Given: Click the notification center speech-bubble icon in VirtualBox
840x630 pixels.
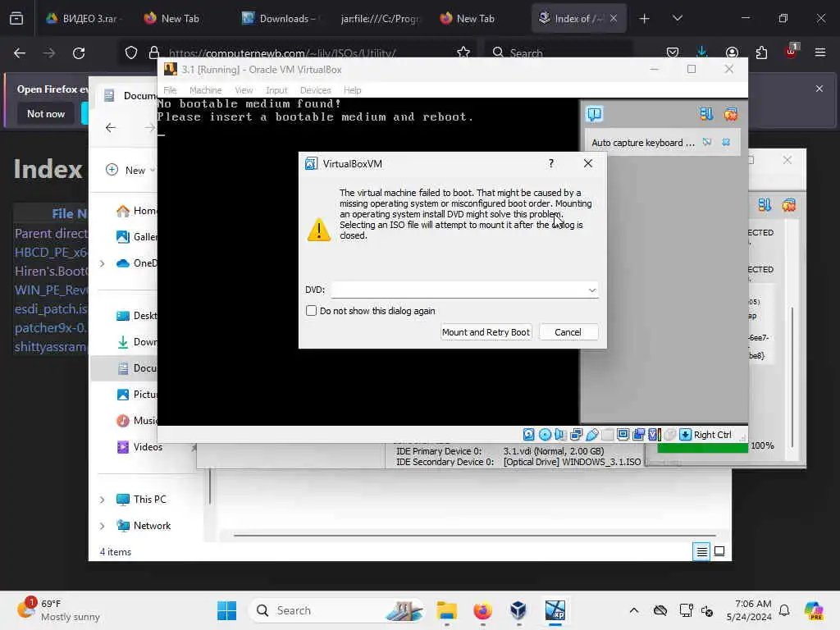Looking at the screenshot, I should coord(595,113).
